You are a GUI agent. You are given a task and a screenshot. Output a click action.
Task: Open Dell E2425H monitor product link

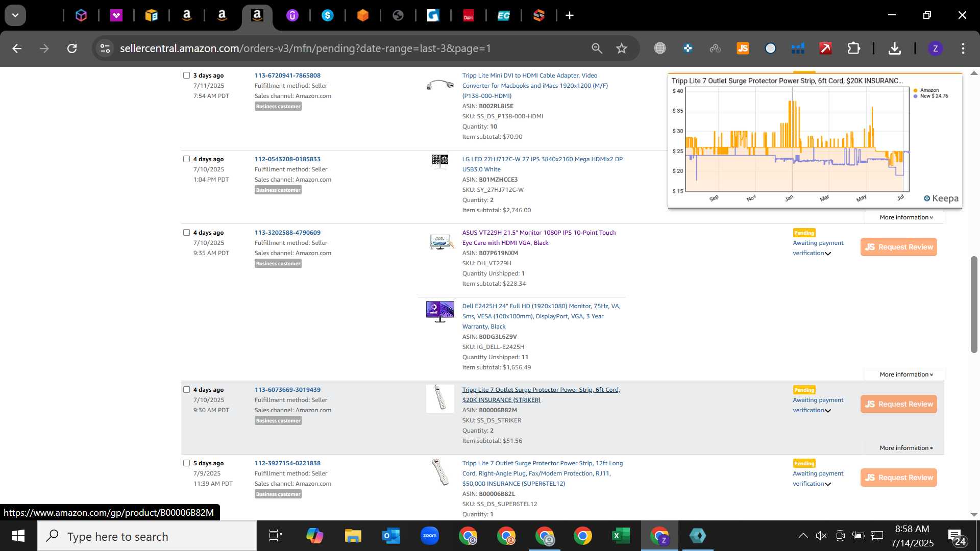pyautogui.click(x=541, y=316)
